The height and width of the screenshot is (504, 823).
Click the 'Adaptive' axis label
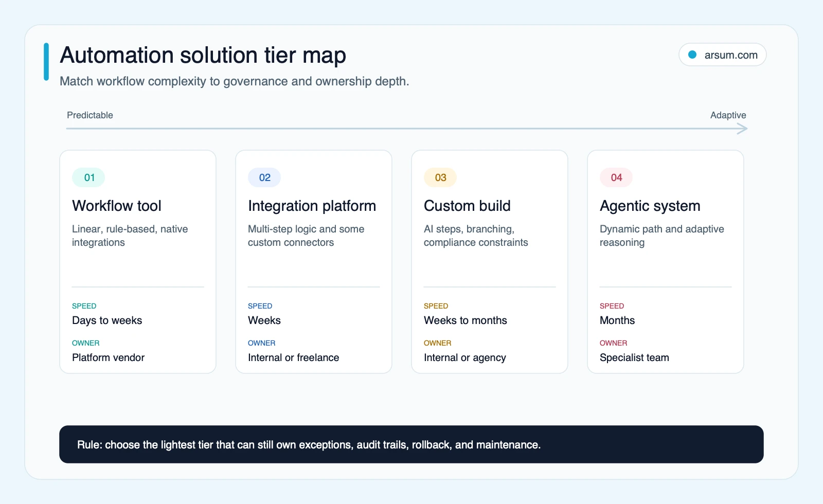[x=728, y=115]
